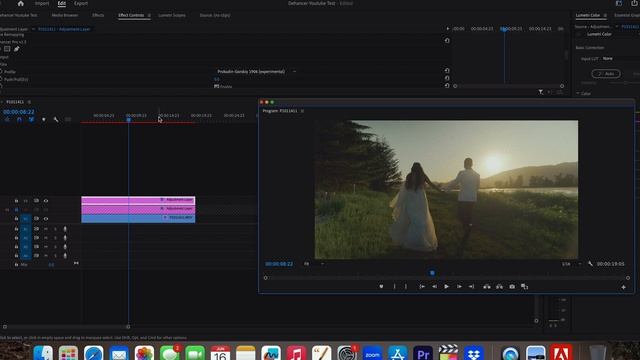Enable voice-over record on first audio track
640x360 pixels.
(65, 229)
